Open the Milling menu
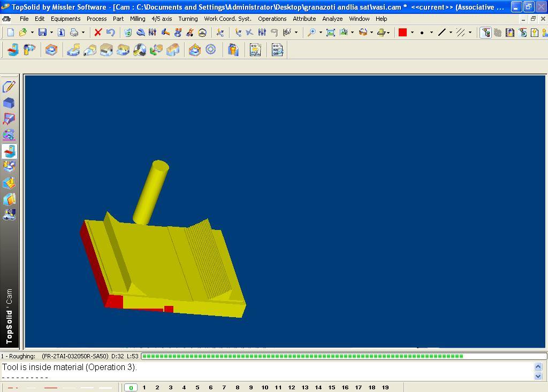This screenshot has width=548, height=392. (x=138, y=19)
